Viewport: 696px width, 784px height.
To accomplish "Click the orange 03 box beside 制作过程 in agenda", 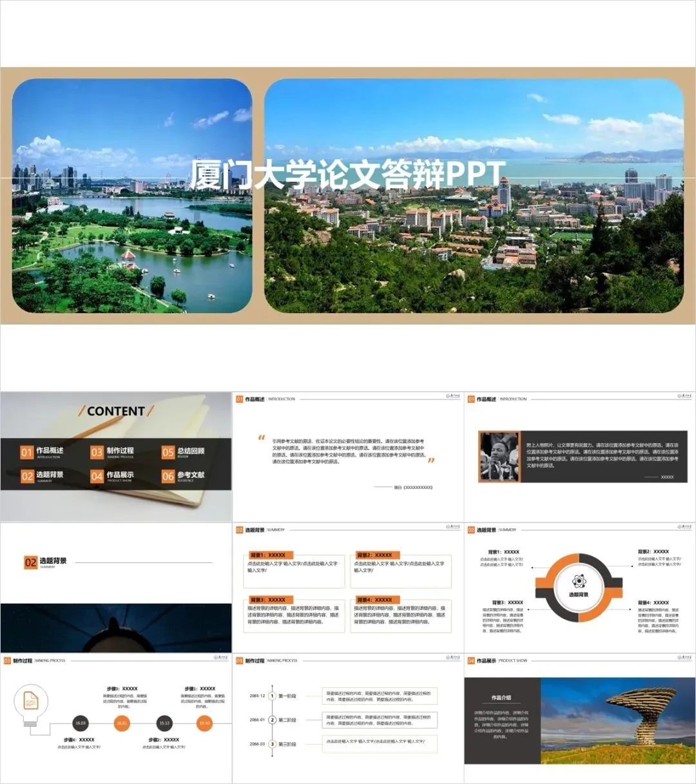I will [97, 452].
